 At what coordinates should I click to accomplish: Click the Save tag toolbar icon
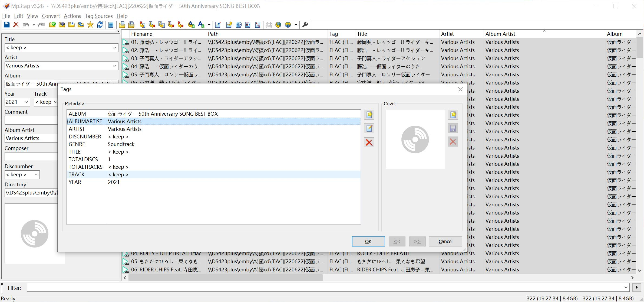pyautogui.click(x=7, y=25)
